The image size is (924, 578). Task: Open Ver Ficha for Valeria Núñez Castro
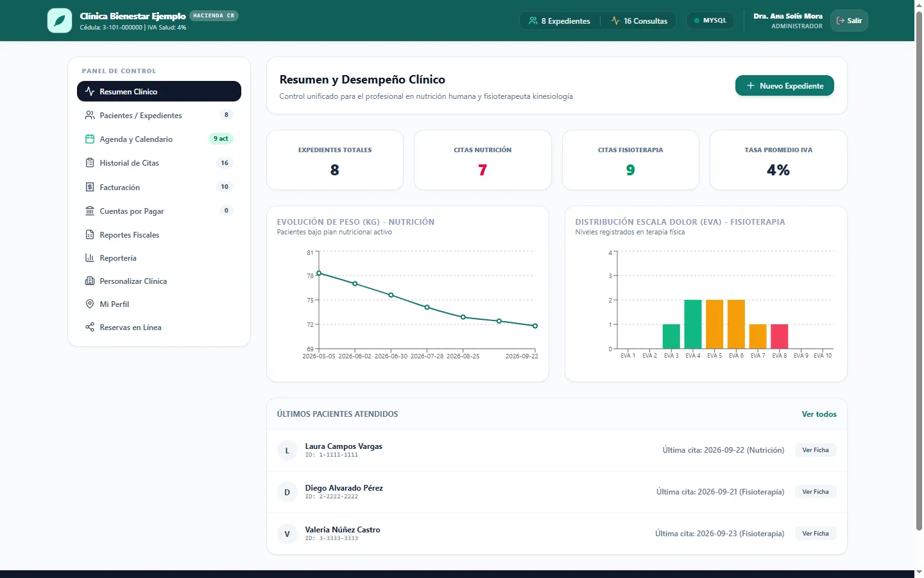(815, 534)
